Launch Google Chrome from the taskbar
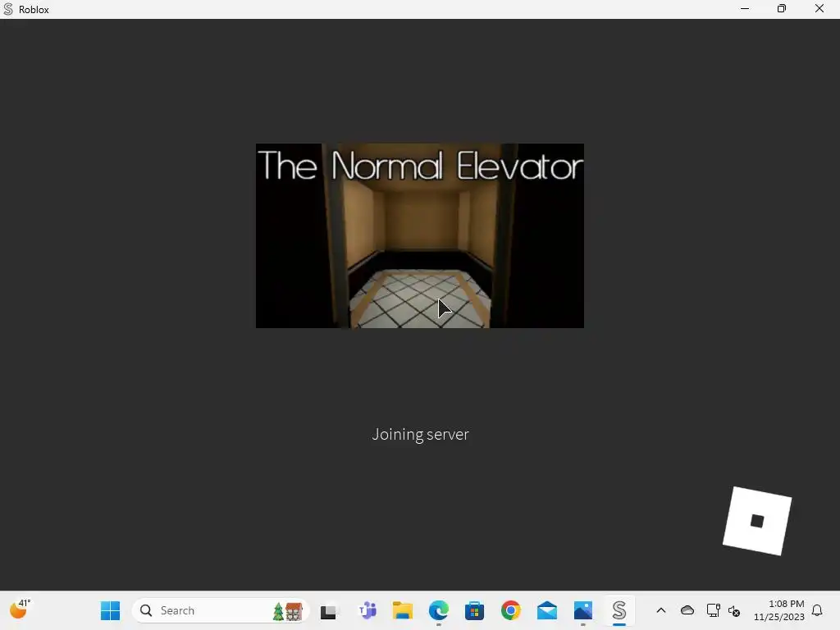 pyautogui.click(x=510, y=610)
